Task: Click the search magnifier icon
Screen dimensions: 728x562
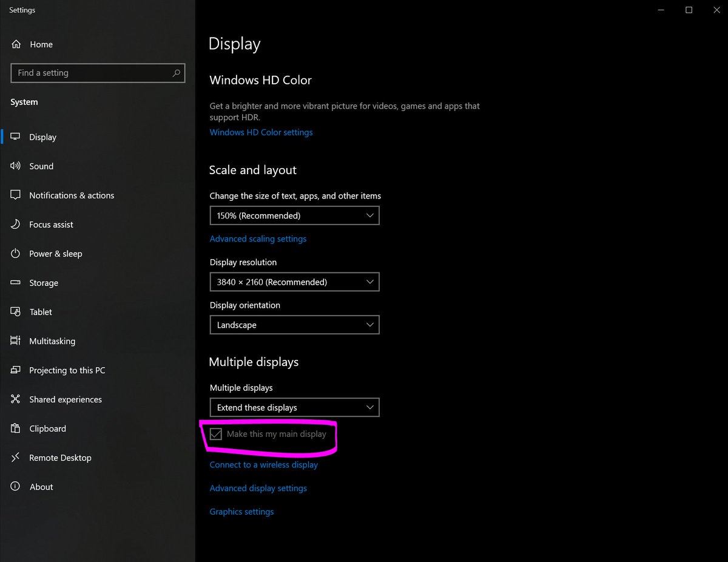Action: point(176,73)
